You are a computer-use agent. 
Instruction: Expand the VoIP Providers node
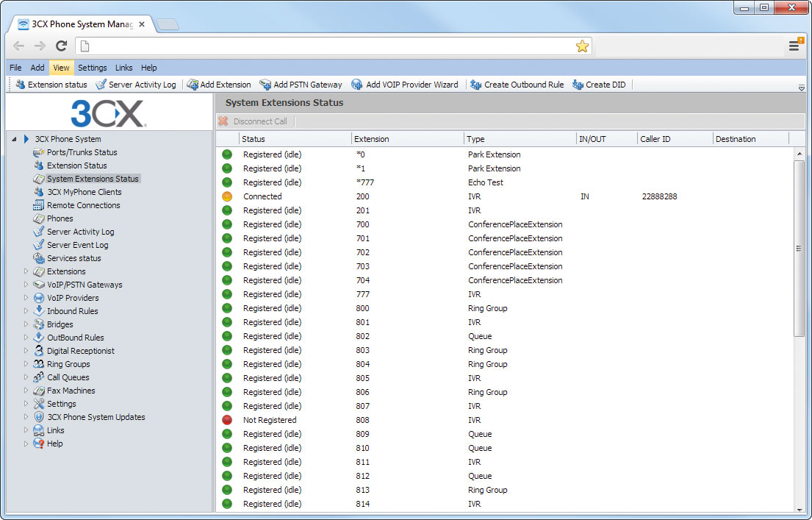[x=26, y=297]
